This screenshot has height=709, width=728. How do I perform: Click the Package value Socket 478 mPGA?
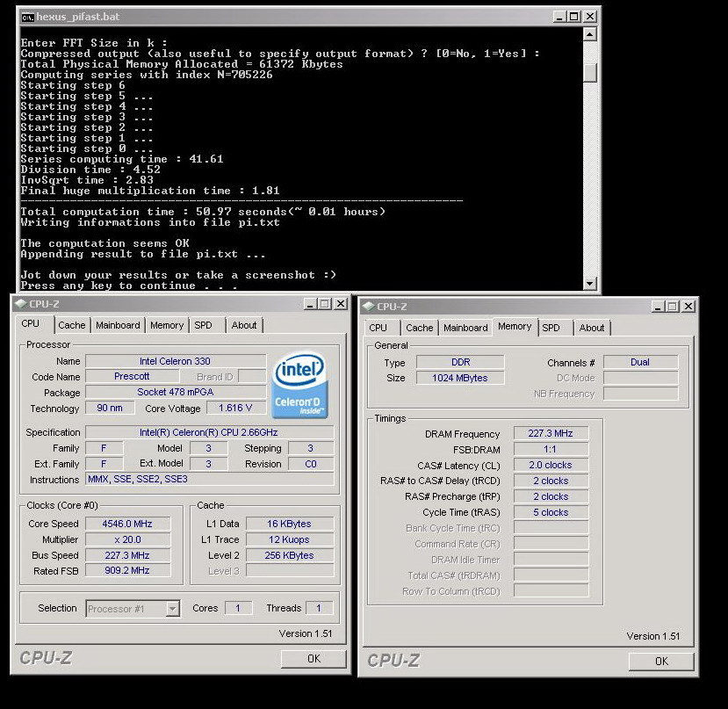coord(176,392)
